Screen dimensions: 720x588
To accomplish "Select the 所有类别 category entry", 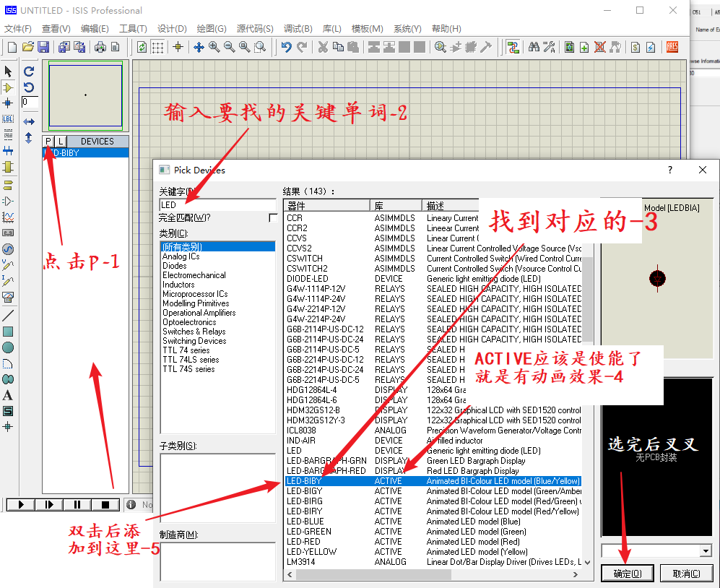I will [x=217, y=246].
